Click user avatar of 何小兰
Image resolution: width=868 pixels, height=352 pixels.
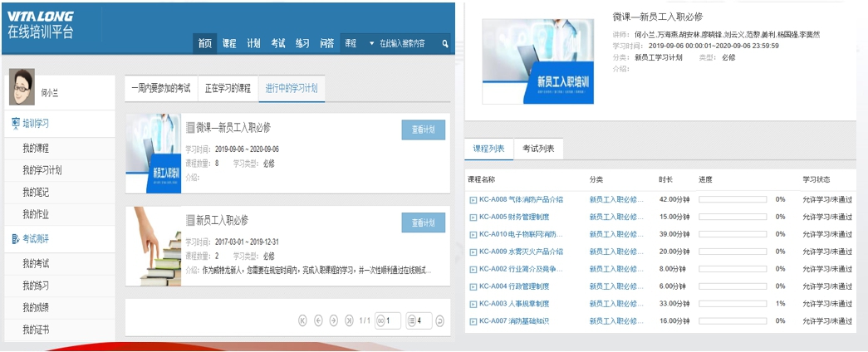[x=22, y=86]
